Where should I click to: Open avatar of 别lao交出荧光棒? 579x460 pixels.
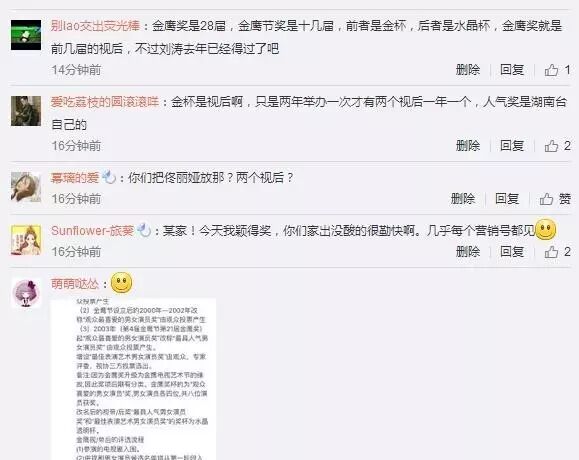click(x=26, y=35)
